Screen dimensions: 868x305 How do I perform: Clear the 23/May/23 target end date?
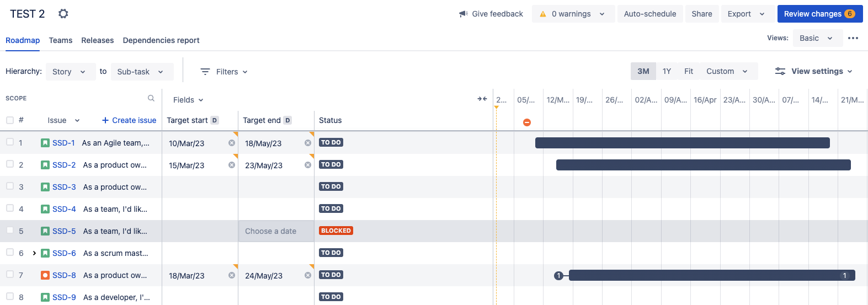click(x=308, y=165)
